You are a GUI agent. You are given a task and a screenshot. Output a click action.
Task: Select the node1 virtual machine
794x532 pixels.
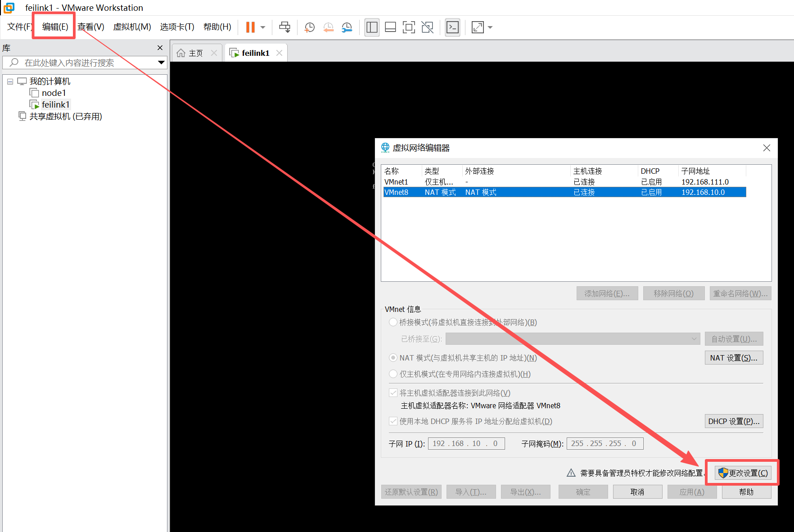coord(54,93)
